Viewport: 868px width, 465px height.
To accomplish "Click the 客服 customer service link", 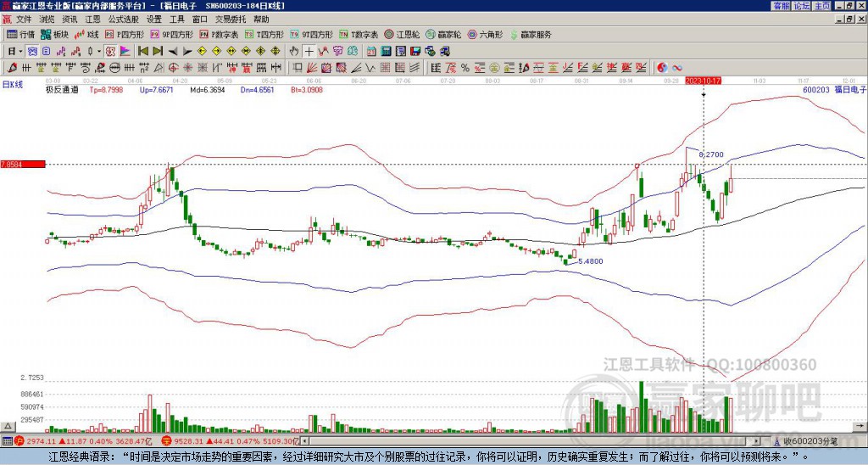I will [x=782, y=6].
